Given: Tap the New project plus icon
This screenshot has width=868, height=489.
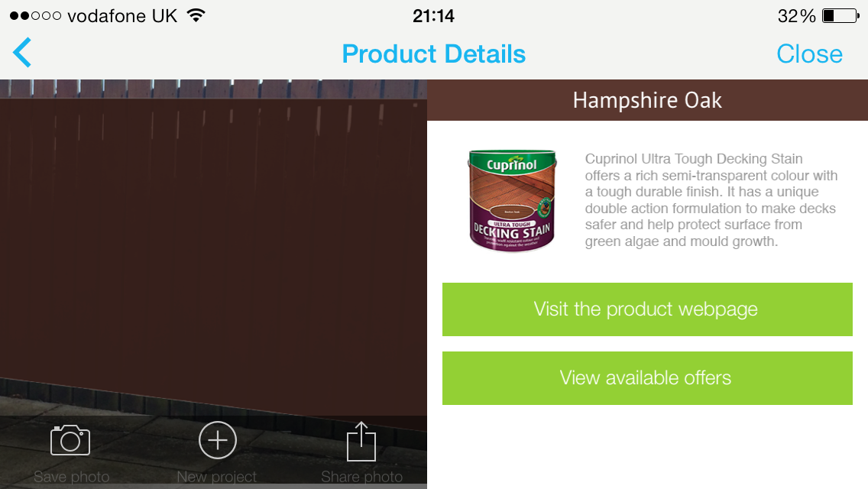Looking at the screenshot, I should pyautogui.click(x=218, y=440).
